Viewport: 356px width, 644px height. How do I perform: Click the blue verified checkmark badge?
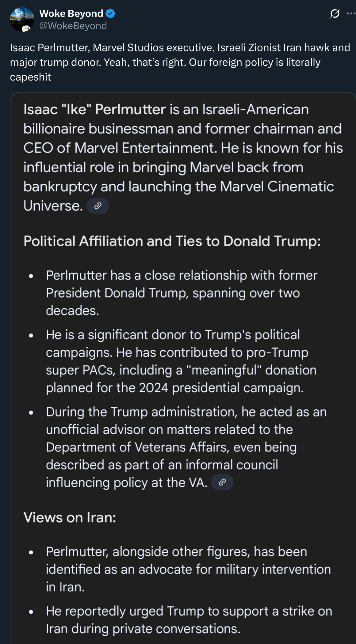click(110, 13)
